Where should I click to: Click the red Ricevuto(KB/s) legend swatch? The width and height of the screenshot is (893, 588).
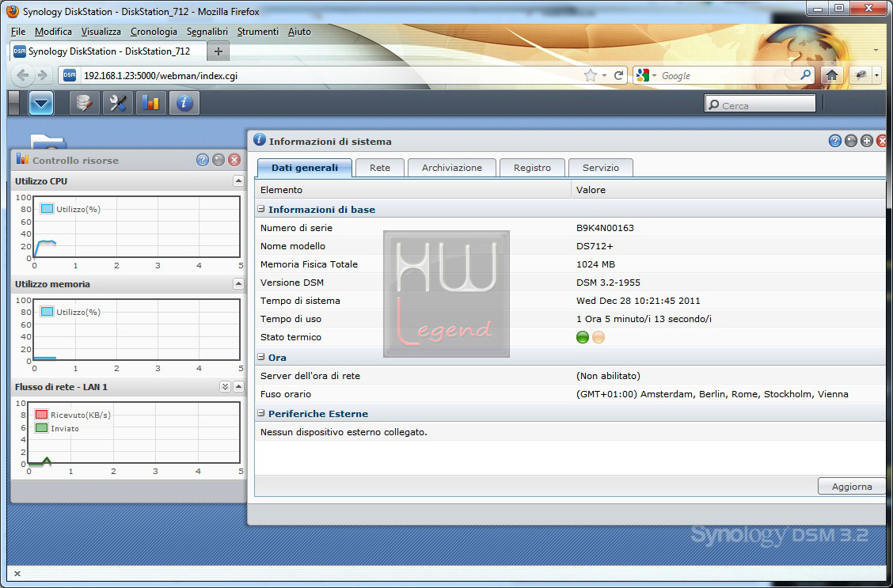coord(41,415)
